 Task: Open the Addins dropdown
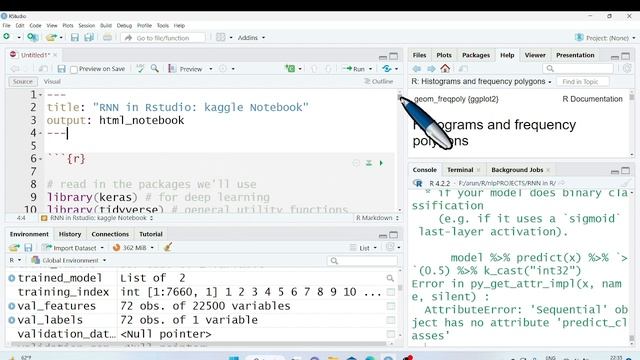click(251, 38)
